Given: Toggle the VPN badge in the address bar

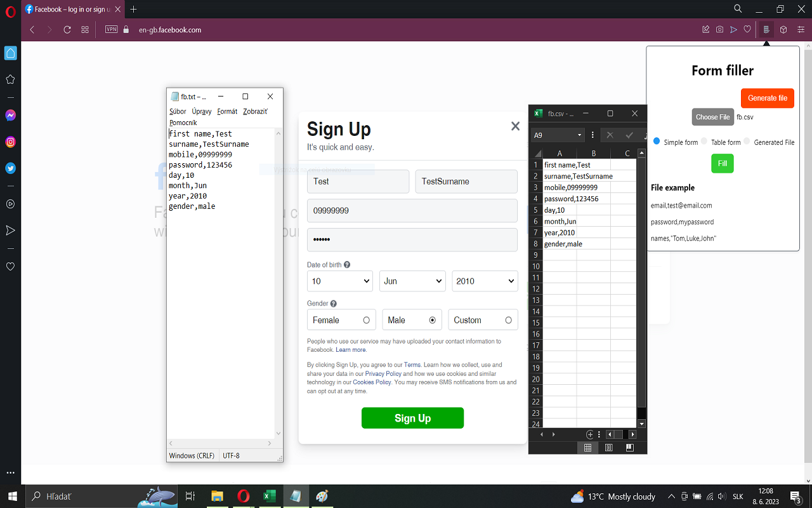Looking at the screenshot, I should click(112, 29).
